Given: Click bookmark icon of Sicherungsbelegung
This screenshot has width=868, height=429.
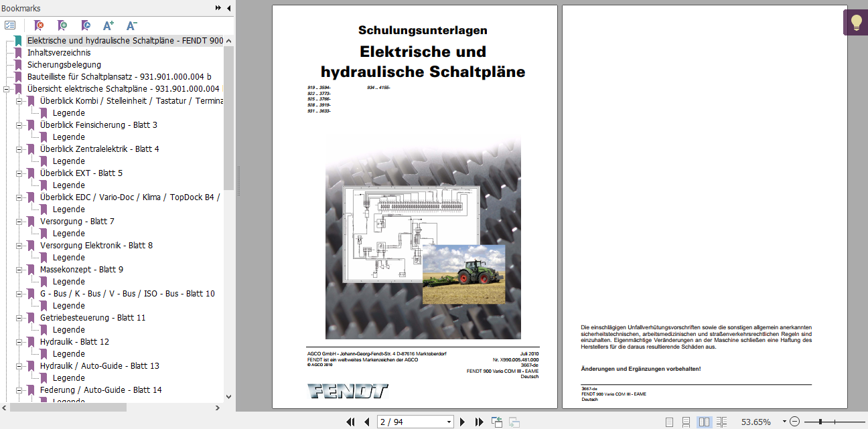Looking at the screenshot, I should click(x=18, y=65).
